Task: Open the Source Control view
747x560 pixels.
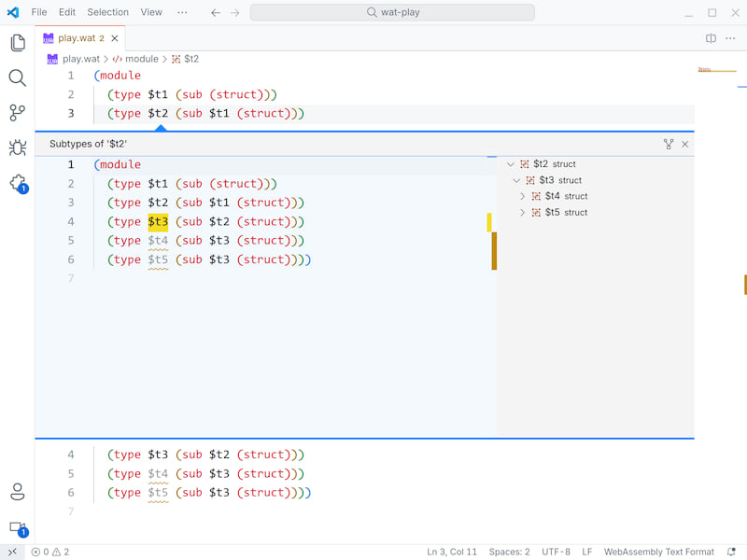Action: tap(17, 113)
